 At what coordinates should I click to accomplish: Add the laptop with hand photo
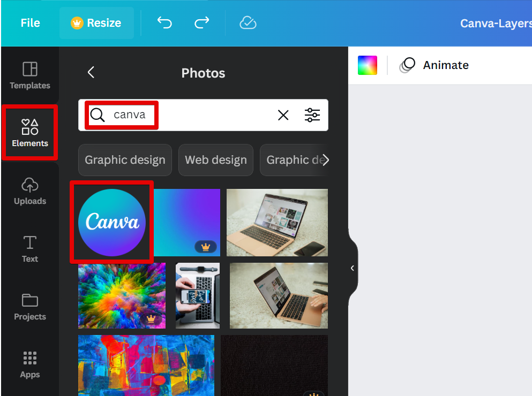[x=279, y=295]
